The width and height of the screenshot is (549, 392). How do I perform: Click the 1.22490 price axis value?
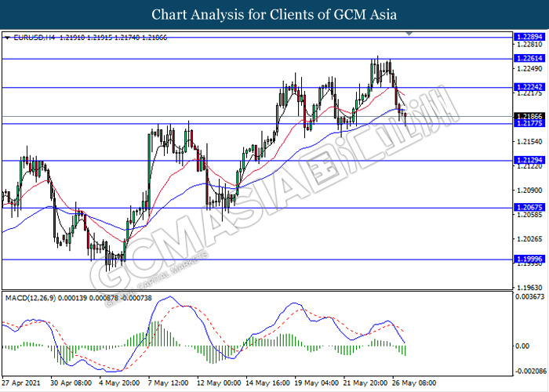pos(529,69)
